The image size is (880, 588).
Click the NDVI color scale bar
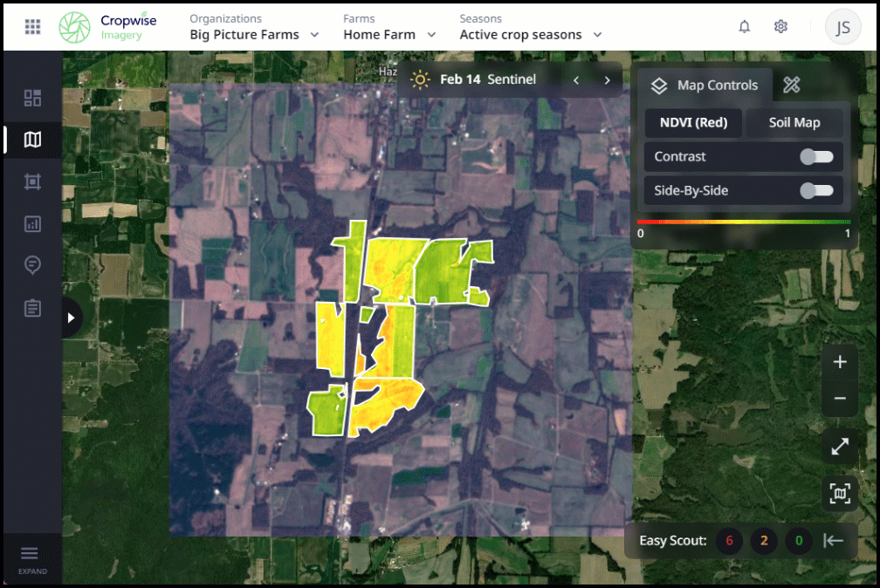tap(743, 222)
